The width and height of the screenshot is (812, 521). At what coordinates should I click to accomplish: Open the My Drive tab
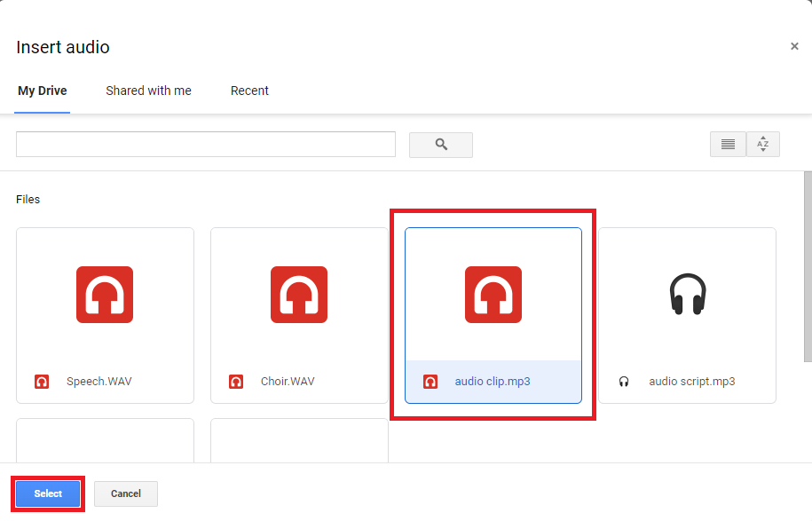(x=43, y=91)
